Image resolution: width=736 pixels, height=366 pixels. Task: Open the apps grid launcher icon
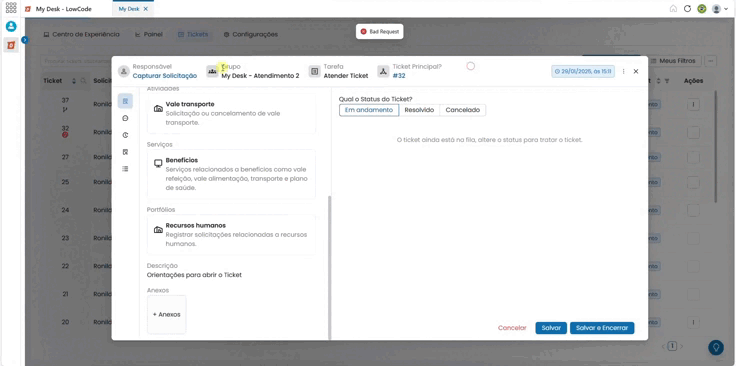pyautogui.click(x=11, y=8)
